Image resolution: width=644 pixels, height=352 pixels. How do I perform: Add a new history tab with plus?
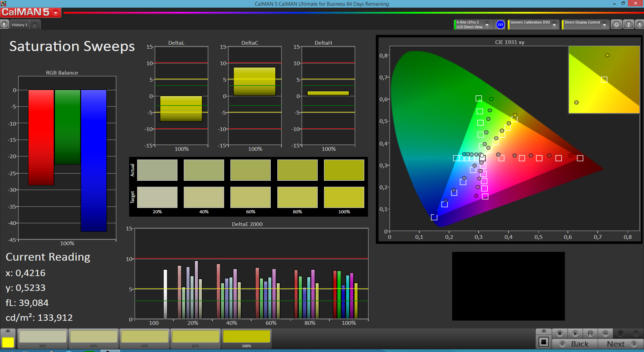pos(35,25)
